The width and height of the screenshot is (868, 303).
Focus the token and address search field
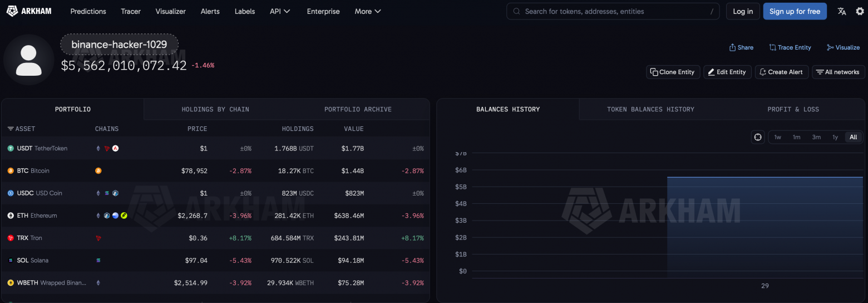click(613, 11)
